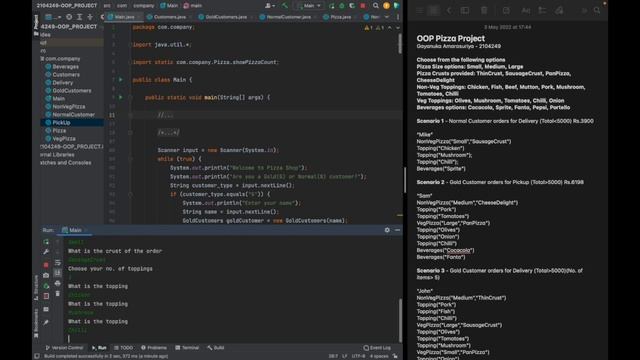This screenshot has height=360, width=640.
Task: Open the Terminal tool window
Action: coord(187,348)
